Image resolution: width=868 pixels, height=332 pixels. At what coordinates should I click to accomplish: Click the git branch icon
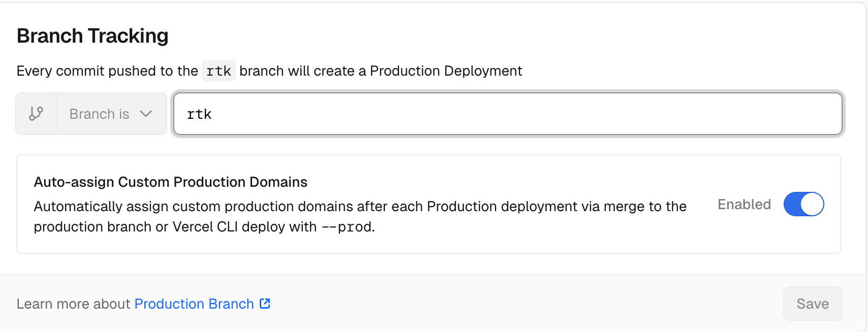point(36,114)
